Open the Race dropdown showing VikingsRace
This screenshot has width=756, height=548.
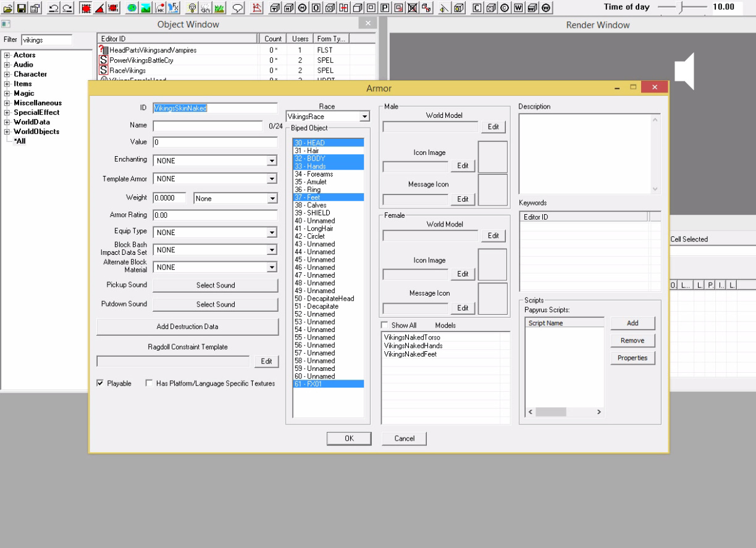click(x=364, y=117)
